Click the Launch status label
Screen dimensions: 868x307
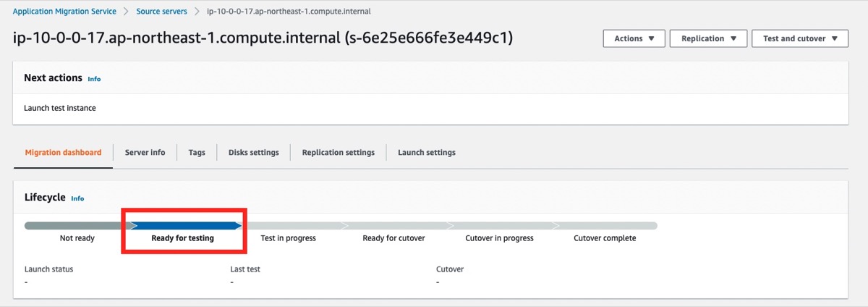pos(48,269)
